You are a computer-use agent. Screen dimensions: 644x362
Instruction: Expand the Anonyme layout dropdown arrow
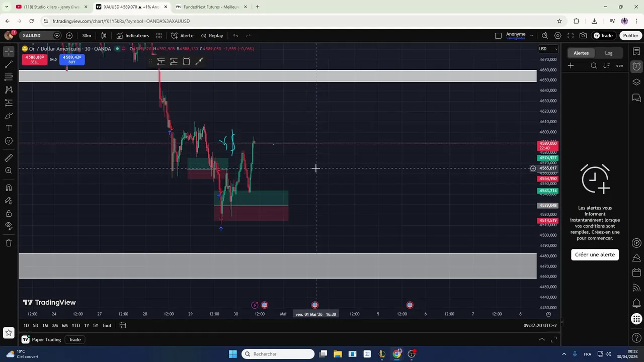point(531,36)
